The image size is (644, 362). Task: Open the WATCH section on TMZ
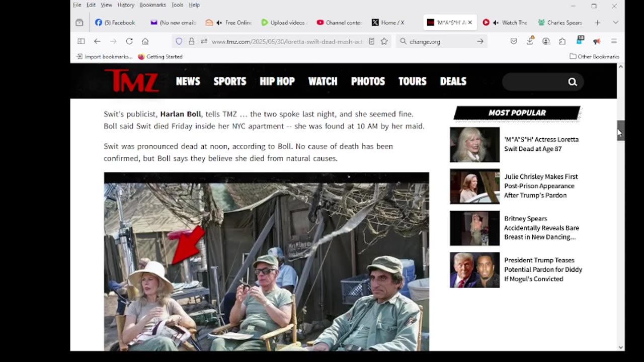(323, 81)
